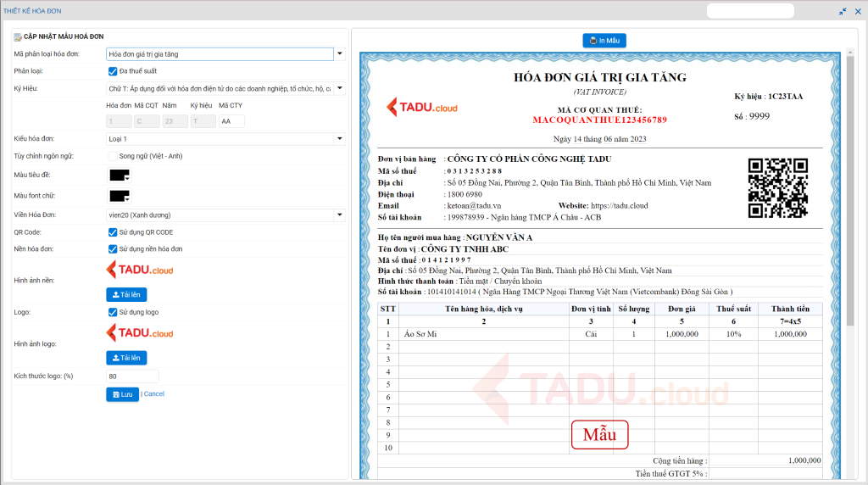The height and width of the screenshot is (485, 868).
Task: Click the Cập nhật mẫu hoá đơn icon
Action: (x=18, y=36)
